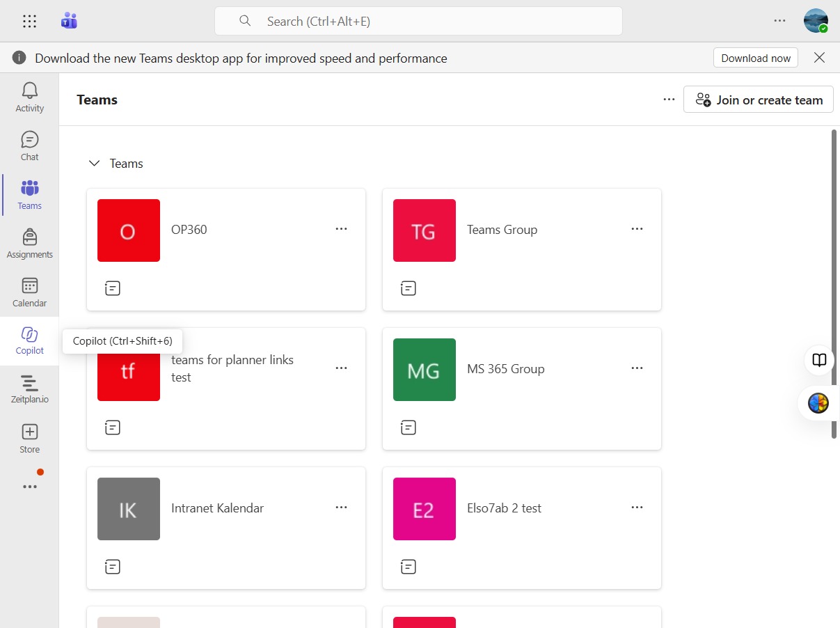Dismiss the download banner
The image size is (840, 628).
819,58
